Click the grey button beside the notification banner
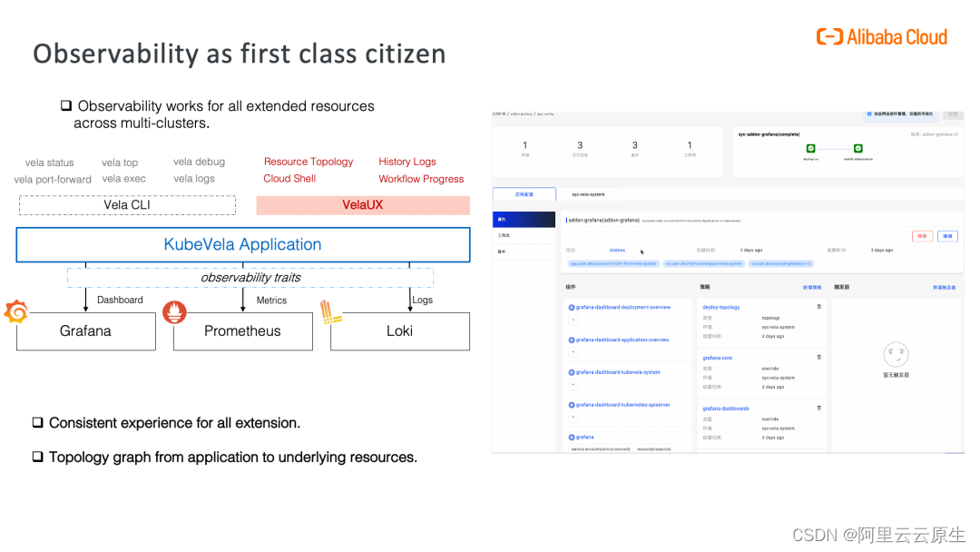Screen dimensions: 980x552 (953, 114)
